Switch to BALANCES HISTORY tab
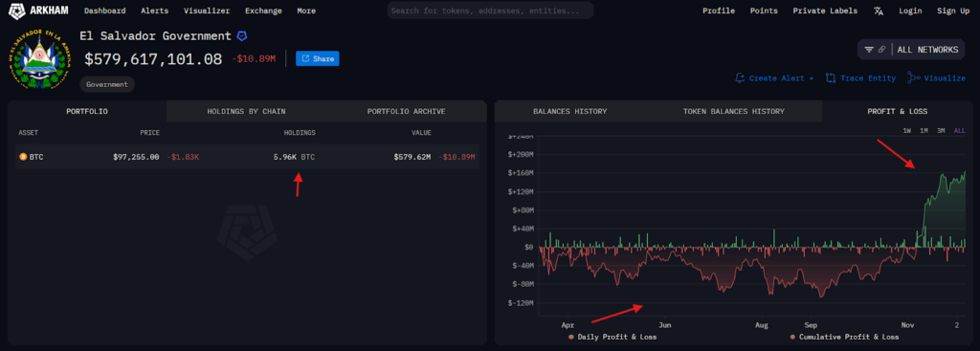This screenshot has height=351, width=980. [x=570, y=111]
